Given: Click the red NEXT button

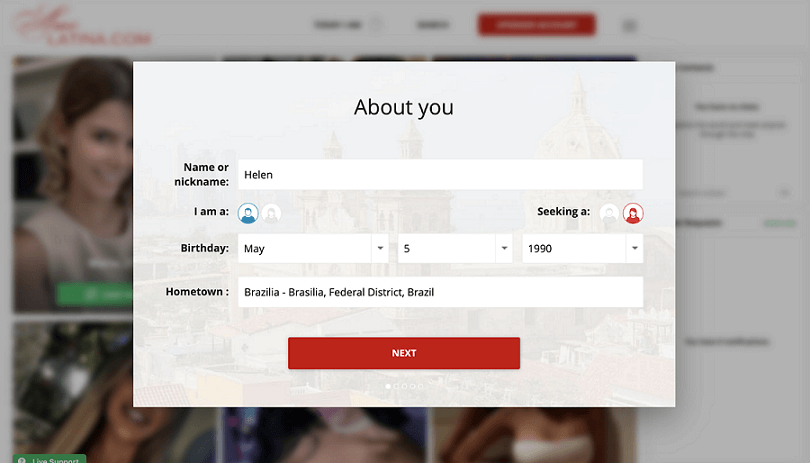Looking at the screenshot, I should [x=404, y=353].
